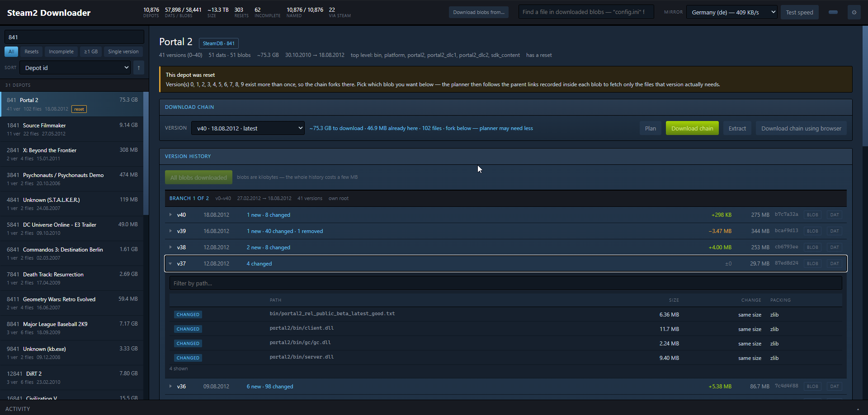868x415 pixels.
Task: Select depot 8411 Geometry Wars: Retro Evolved
Action: [72, 303]
